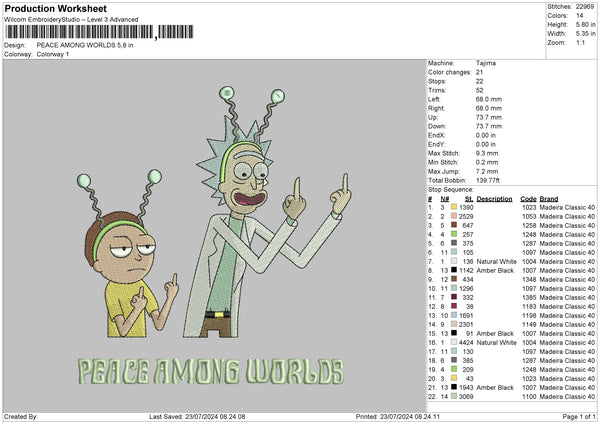Click 'Madeira Classic 40' brand in stop row 1
The width and height of the screenshot is (600, 424).
pos(567,207)
